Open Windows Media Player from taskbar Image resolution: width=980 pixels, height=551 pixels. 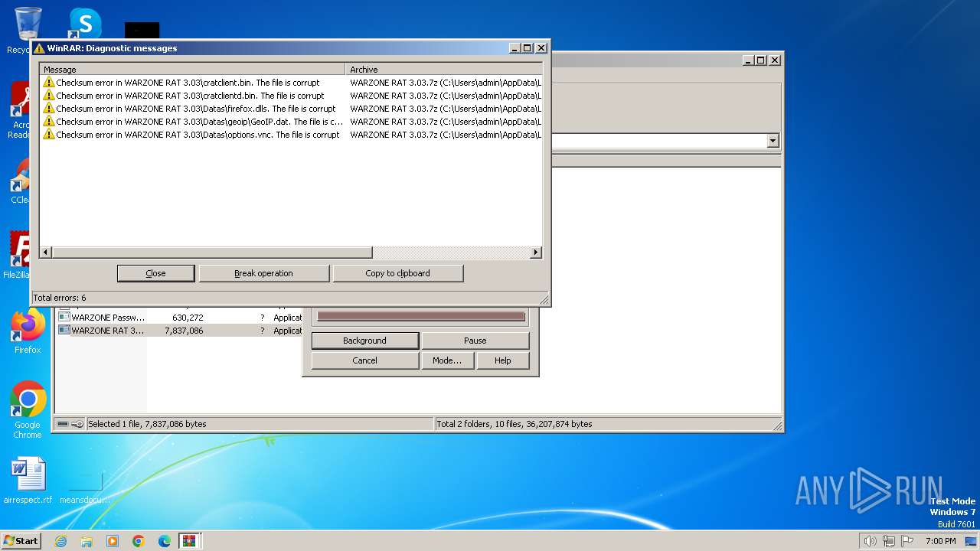(113, 541)
